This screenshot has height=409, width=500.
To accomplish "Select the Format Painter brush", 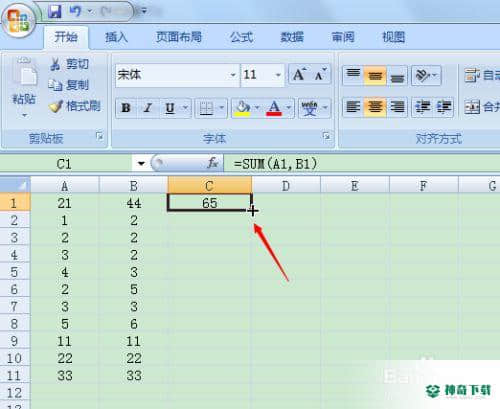I will pos(55,106).
